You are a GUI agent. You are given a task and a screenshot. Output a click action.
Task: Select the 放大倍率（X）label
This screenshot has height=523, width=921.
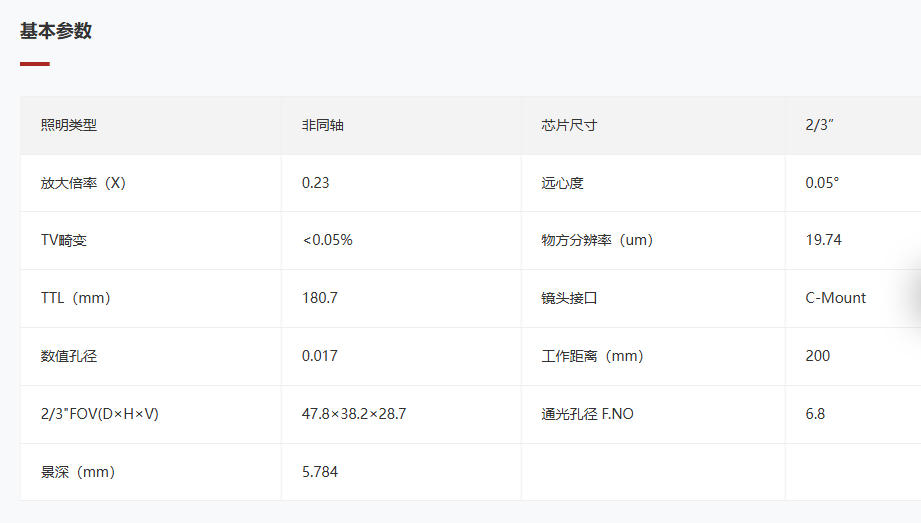83,183
